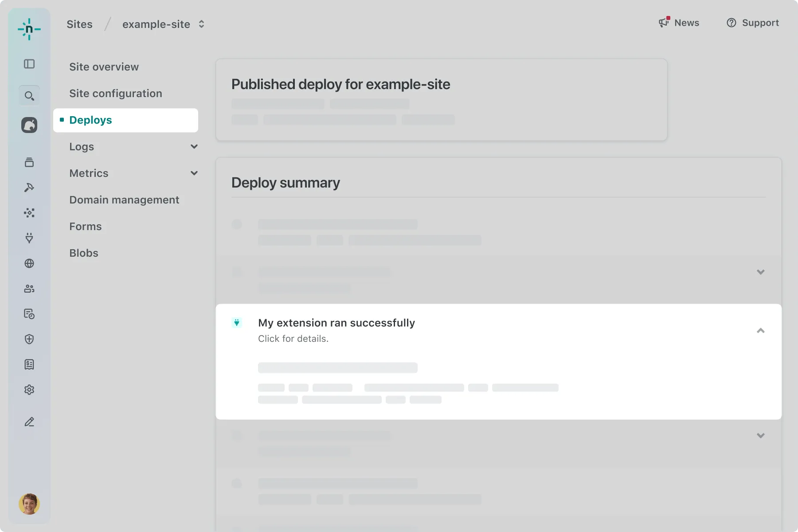Screen dimensions: 798x532
Task: Open billing via the receipt icon
Action: pos(29,364)
